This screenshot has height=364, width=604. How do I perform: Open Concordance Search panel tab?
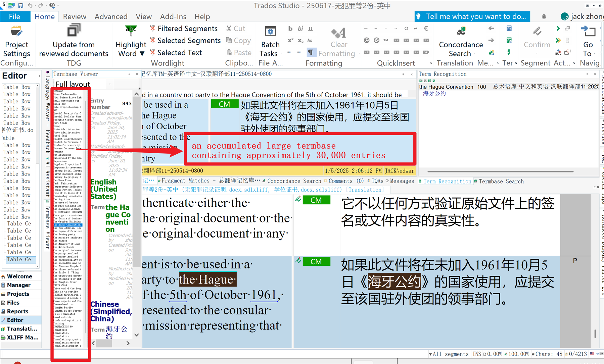292,181
